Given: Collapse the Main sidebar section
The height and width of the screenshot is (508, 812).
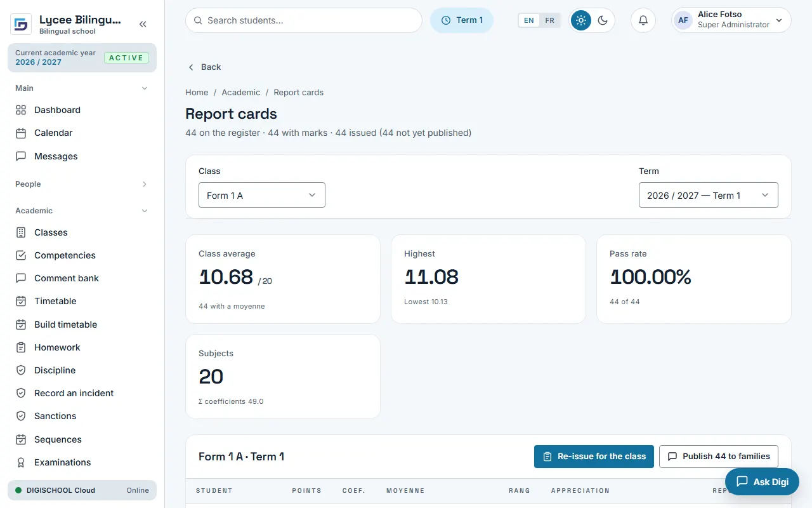Looking at the screenshot, I should pyautogui.click(x=82, y=88).
